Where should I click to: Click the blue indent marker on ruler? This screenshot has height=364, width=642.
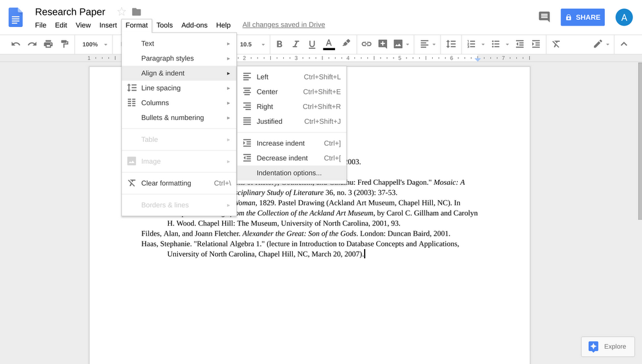[478, 58]
